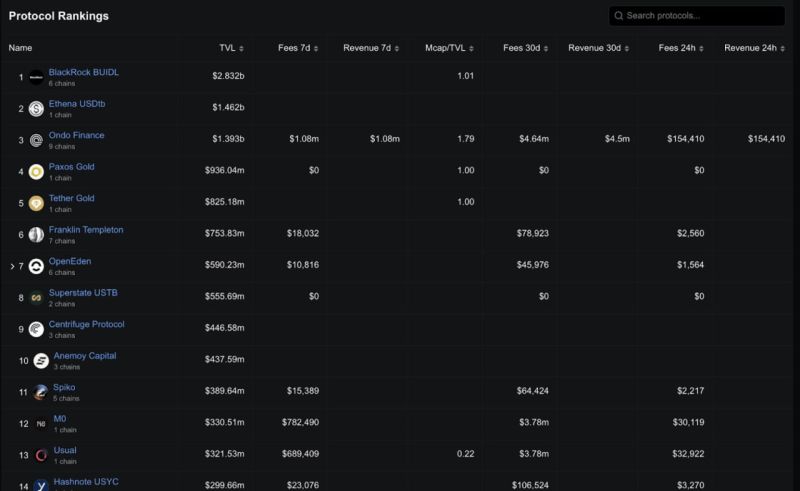Click the Paxos Gold logo icon

[x=36, y=172]
